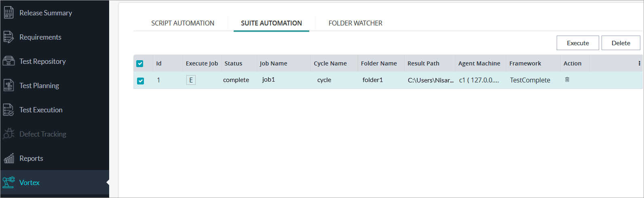Image resolution: width=644 pixels, height=198 pixels.
Task: Click the Vortex robot arm icon
Action: coord(8,182)
